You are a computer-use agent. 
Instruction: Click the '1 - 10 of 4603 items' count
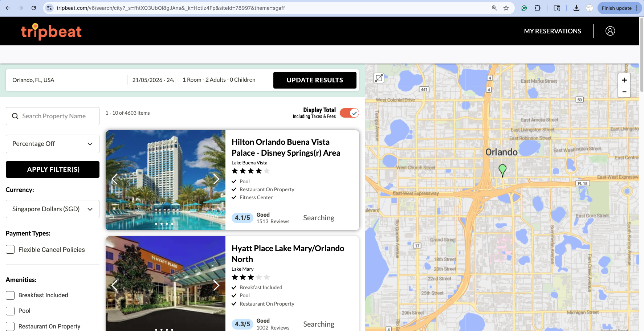(127, 113)
